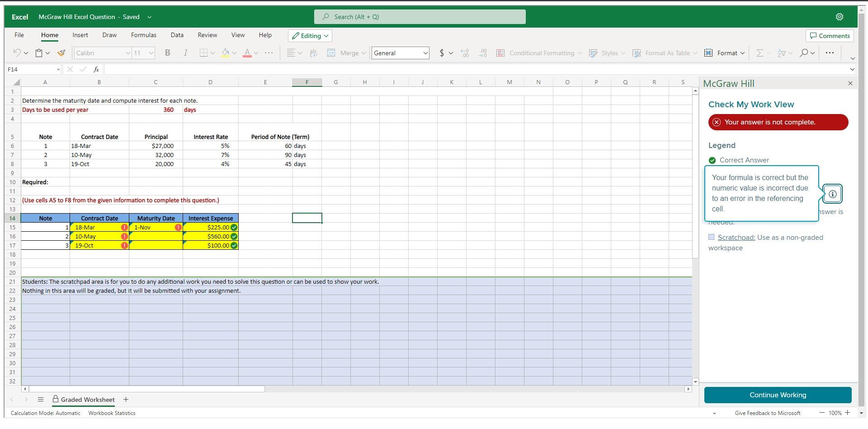This screenshot has width=868, height=429.
Task: Apply cell borders from the toolbar
Action: tap(203, 53)
